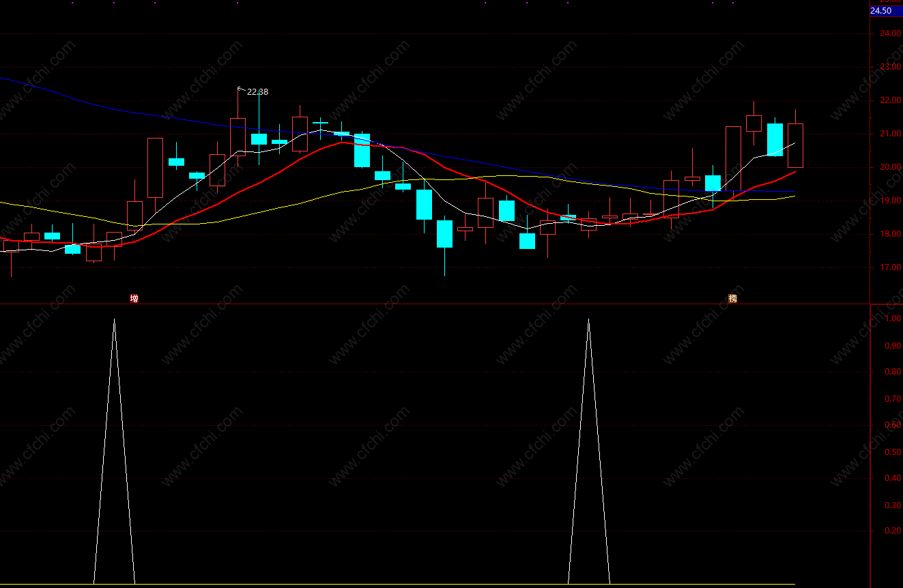Click the 19.00 price axis label

coord(890,201)
